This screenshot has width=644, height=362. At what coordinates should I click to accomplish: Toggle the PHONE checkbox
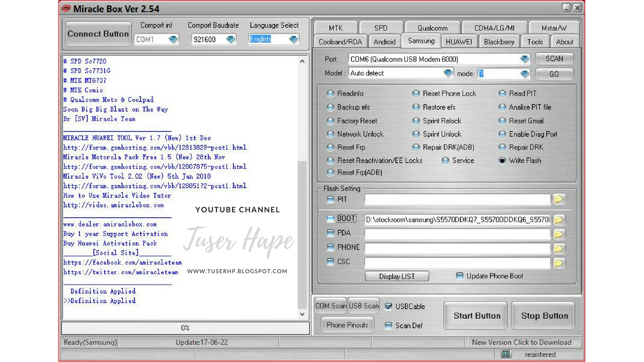click(331, 247)
